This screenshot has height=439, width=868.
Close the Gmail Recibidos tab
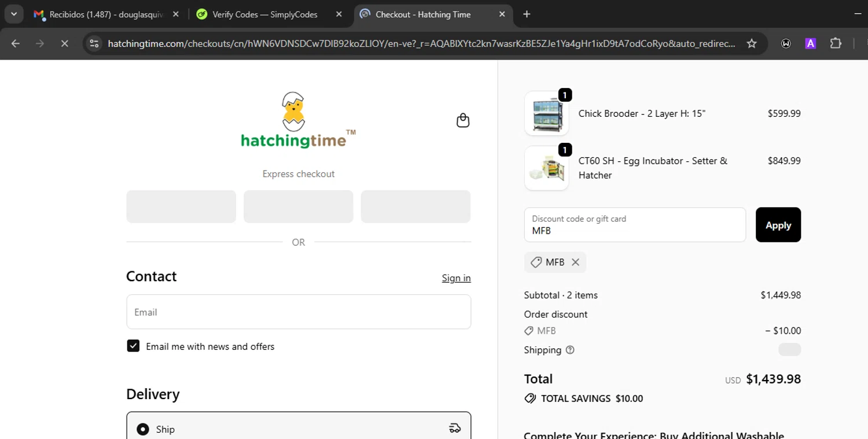tap(176, 14)
